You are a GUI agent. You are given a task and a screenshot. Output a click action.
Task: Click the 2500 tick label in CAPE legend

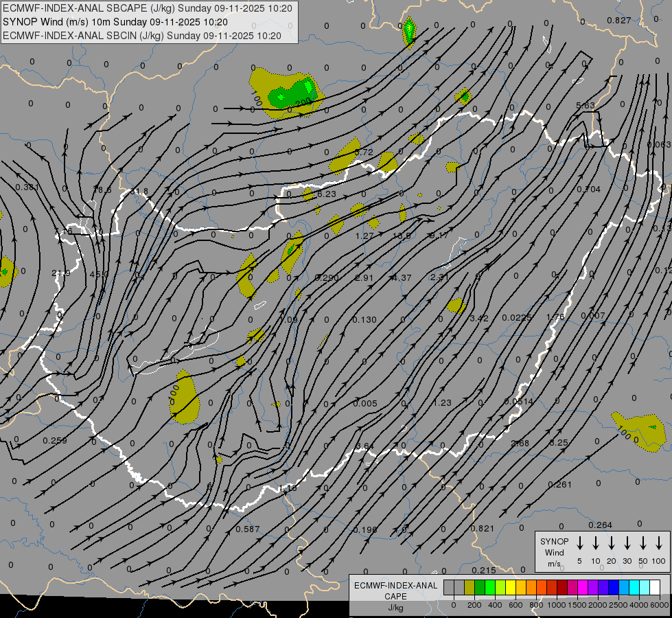coord(618,605)
